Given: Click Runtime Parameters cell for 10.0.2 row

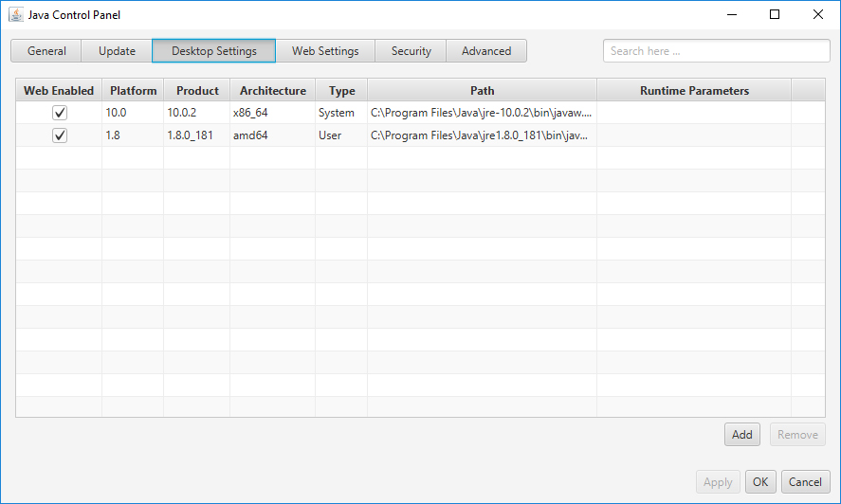Looking at the screenshot, I should 693,113.
